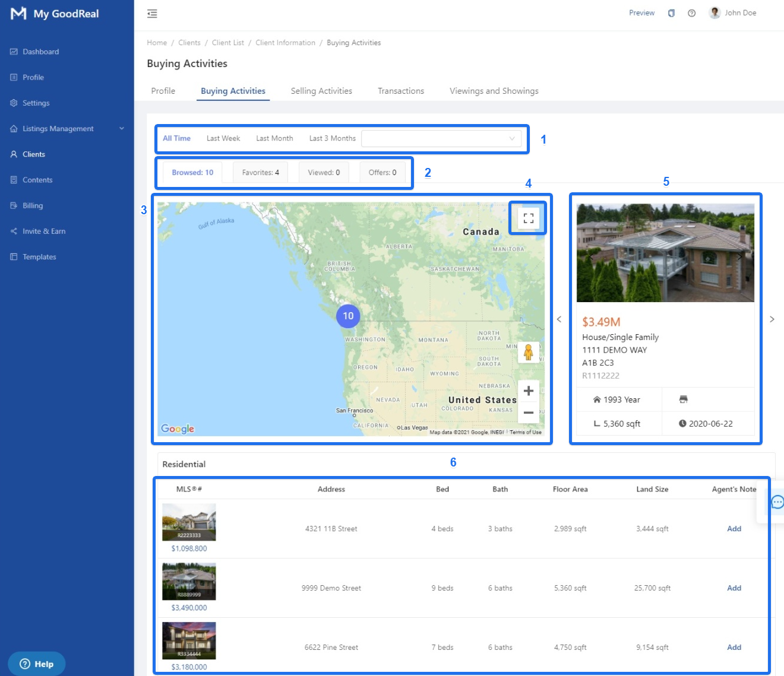Switch to the Selling Activities tab
The height and width of the screenshot is (676, 784).
tap(321, 91)
